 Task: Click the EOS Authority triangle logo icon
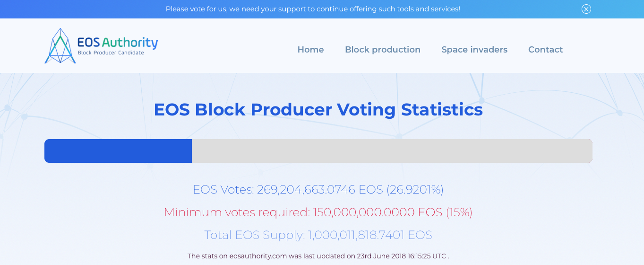(60, 46)
